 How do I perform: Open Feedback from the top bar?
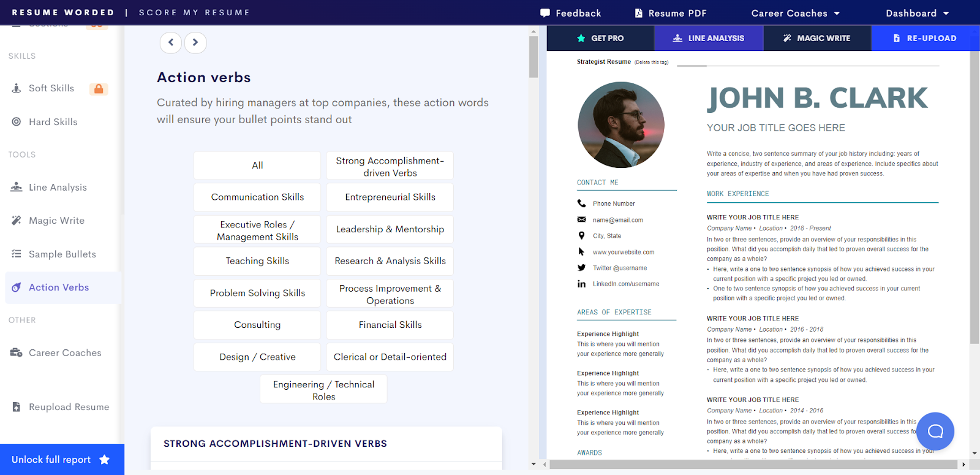tap(571, 13)
